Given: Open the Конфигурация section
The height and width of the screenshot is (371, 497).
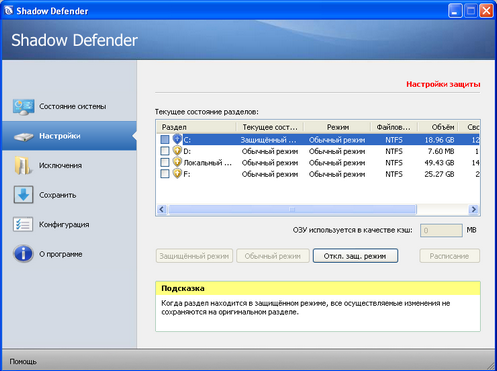Looking at the screenshot, I should coord(69,224).
